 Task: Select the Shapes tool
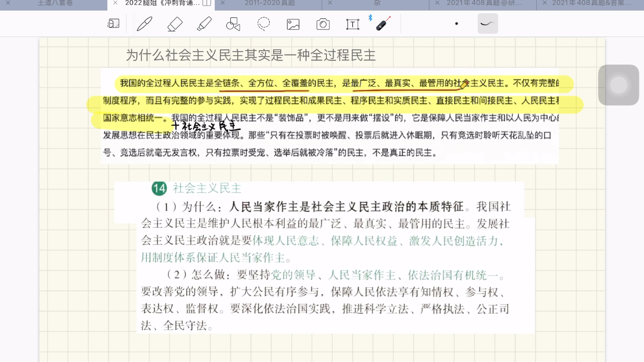(233, 24)
